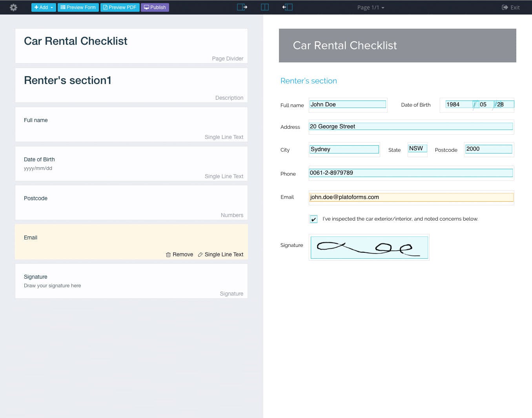The width and height of the screenshot is (532, 418).
Task: Select the Postcode numbers field item
Action: click(x=131, y=203)
